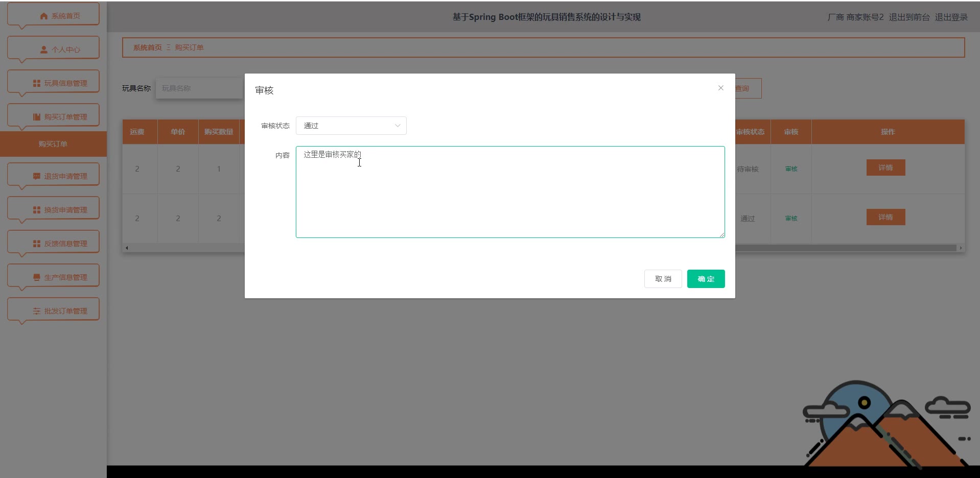
Task: Click 系统首页 in the breadcrumb
Action: click(147, 47)
